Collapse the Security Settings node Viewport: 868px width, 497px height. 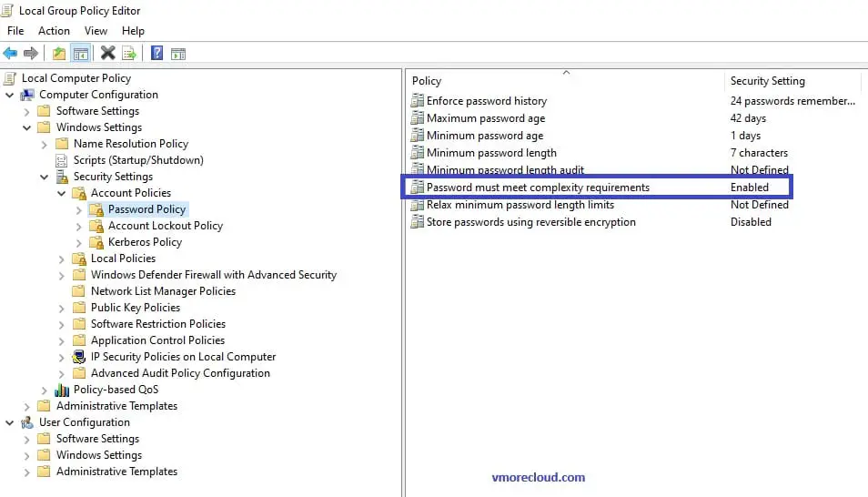pyautogui.click(x=45, y=177)
